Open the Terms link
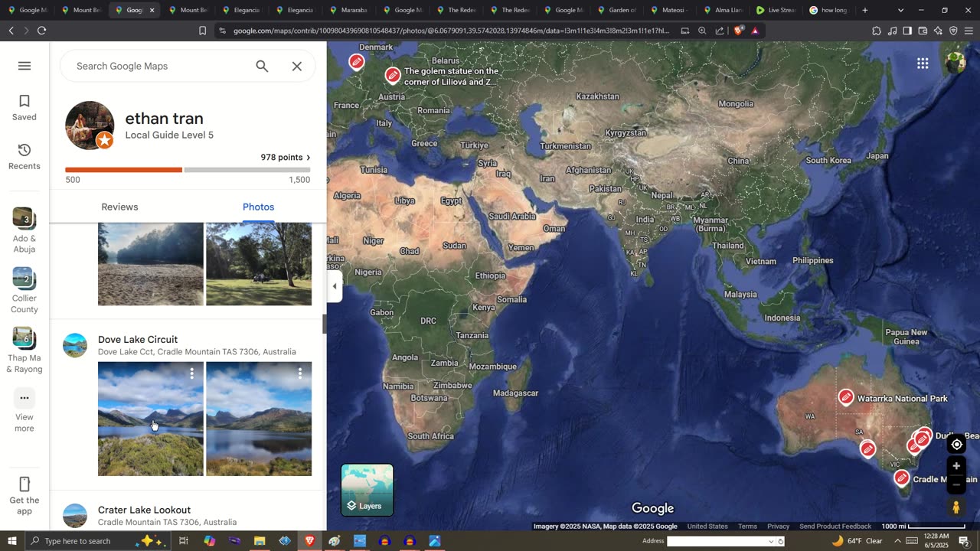Viewport: 980px width, 551px height. pyautogui.click(x=747, y=527)
